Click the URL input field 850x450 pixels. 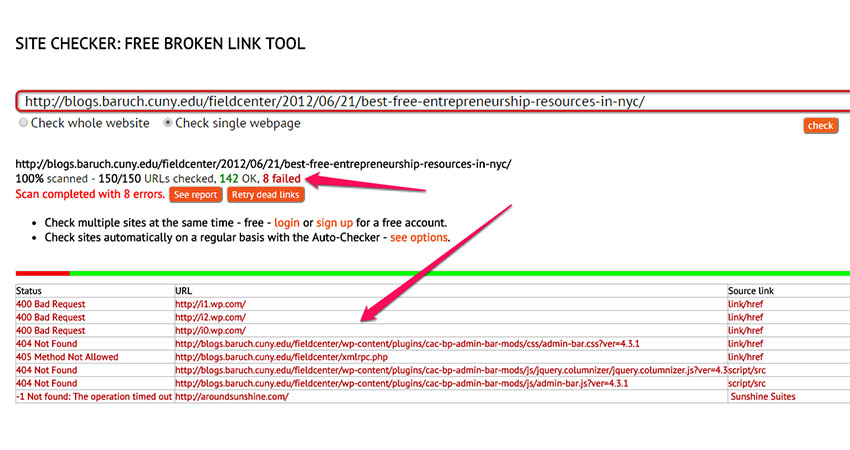[433, 101]
